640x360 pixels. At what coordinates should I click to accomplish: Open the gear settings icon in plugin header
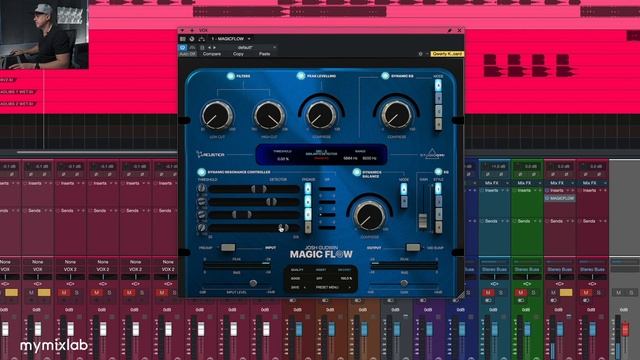click(420, 54)
